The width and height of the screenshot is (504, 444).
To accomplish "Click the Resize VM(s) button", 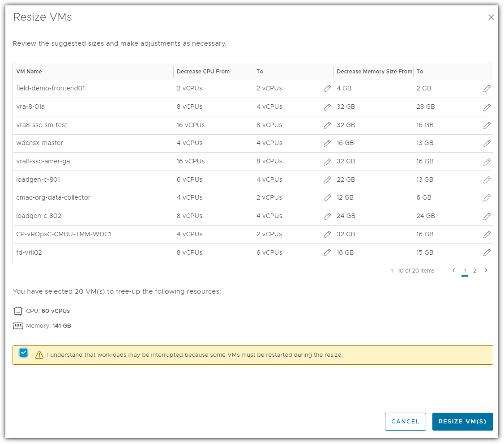I will [x=462, y=422].
